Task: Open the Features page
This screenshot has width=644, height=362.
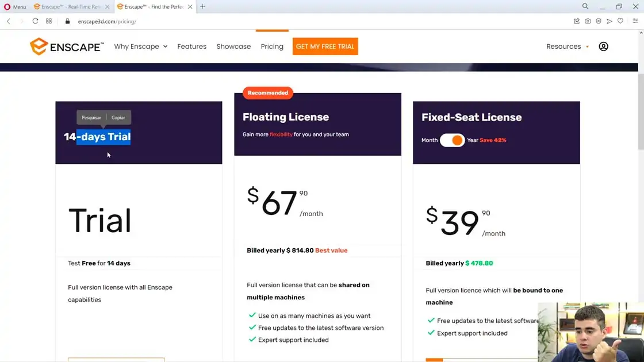Action: click(192, 47)
